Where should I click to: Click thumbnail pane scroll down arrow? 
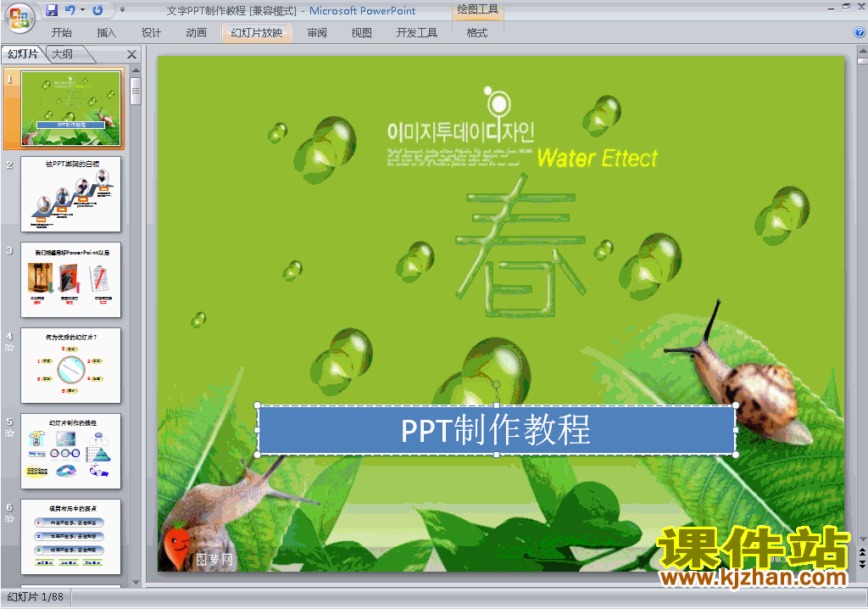[x=136, y=582]
